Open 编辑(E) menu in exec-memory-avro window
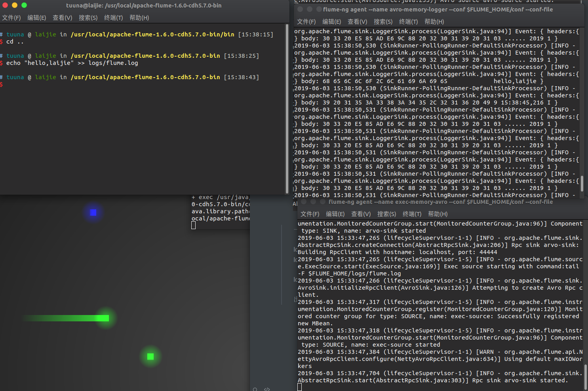 [x=335, y=214]
